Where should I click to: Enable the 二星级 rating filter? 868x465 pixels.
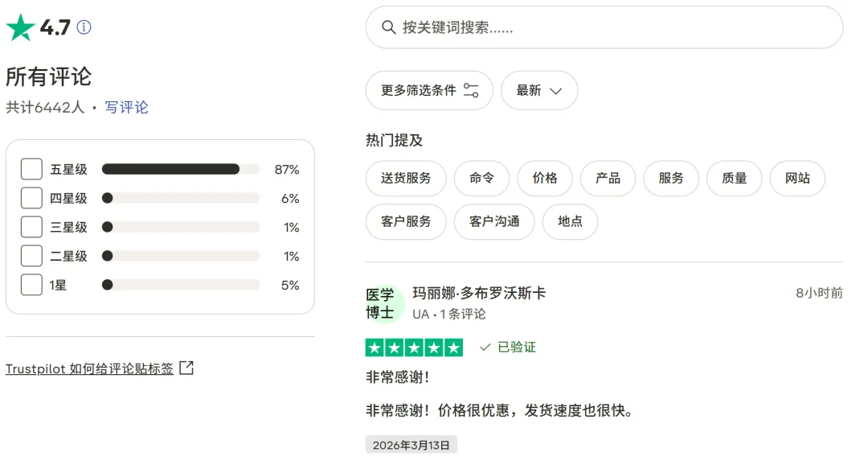pos(31,255)
